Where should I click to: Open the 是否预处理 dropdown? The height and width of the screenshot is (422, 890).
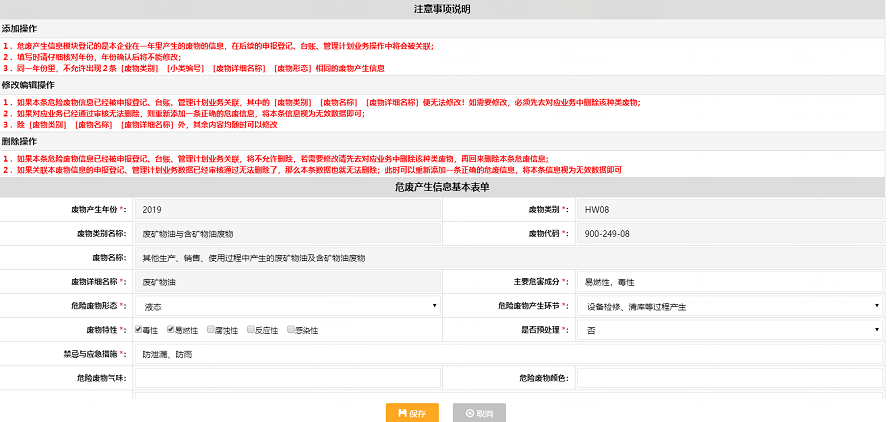[x=729, y=330]
